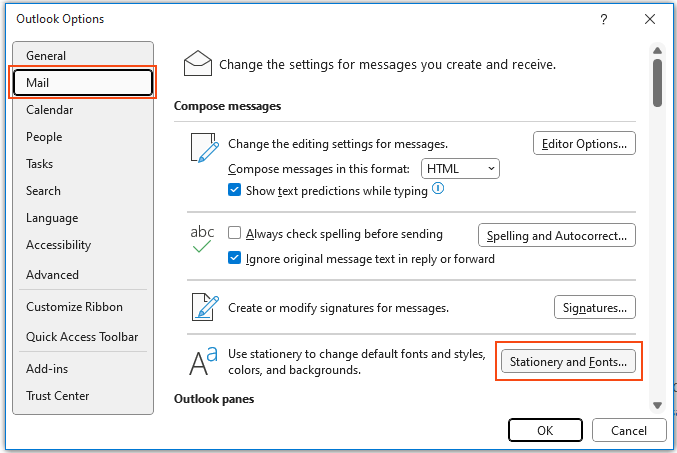Enable Always check spelling before sending
Image resolution: width=677 pixels, height=453 pixels.
pyautogui.click(x=234, y=233)
